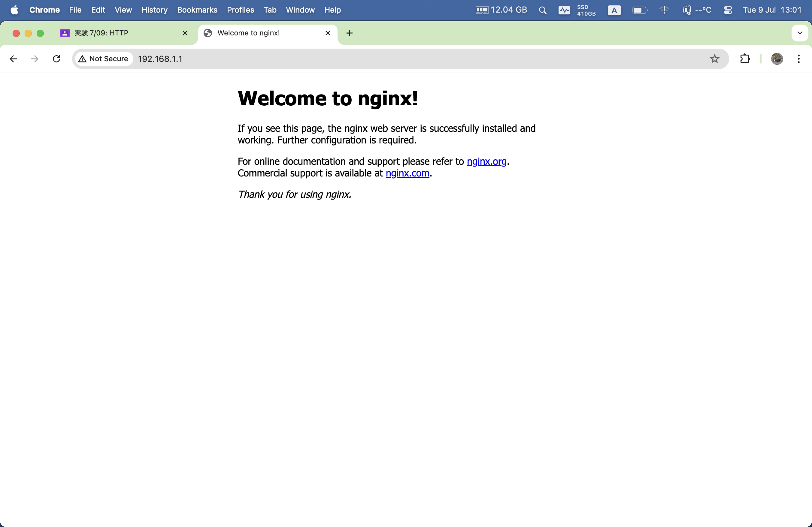The image size is (812, 527).
Task: Open the Extensions puzzle icon
Action: (745, 59)
